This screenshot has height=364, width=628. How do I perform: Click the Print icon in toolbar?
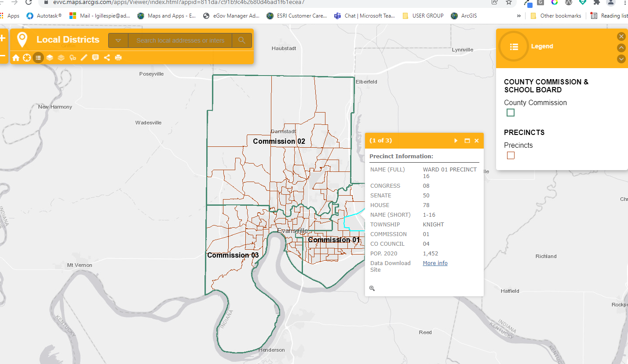[118, 58]
